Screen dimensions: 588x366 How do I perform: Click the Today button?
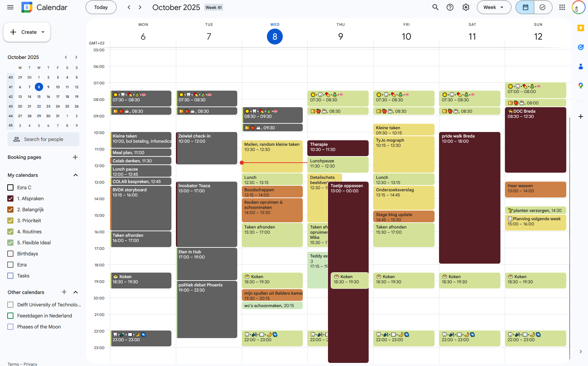[101, 7]
